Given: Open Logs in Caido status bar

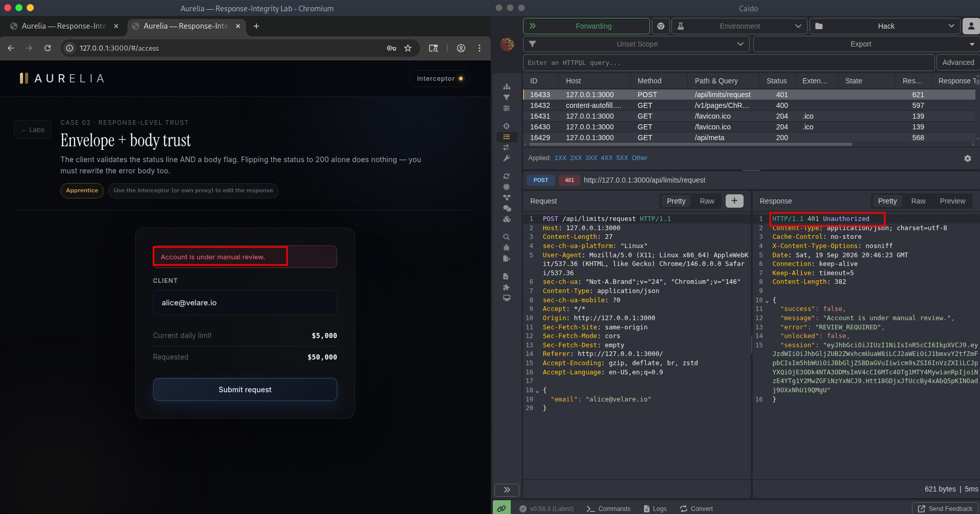Looking at the screenshot, I should click(655, 508).
